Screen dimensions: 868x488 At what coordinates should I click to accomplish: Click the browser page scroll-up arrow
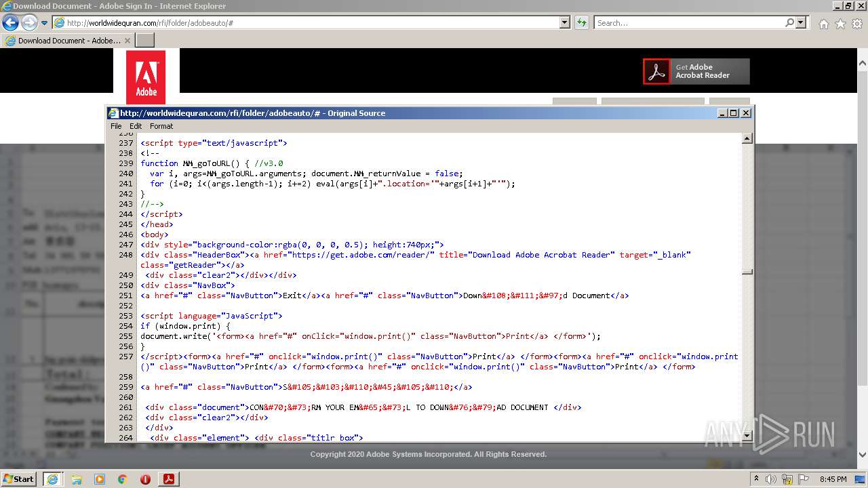coord(862,64)
